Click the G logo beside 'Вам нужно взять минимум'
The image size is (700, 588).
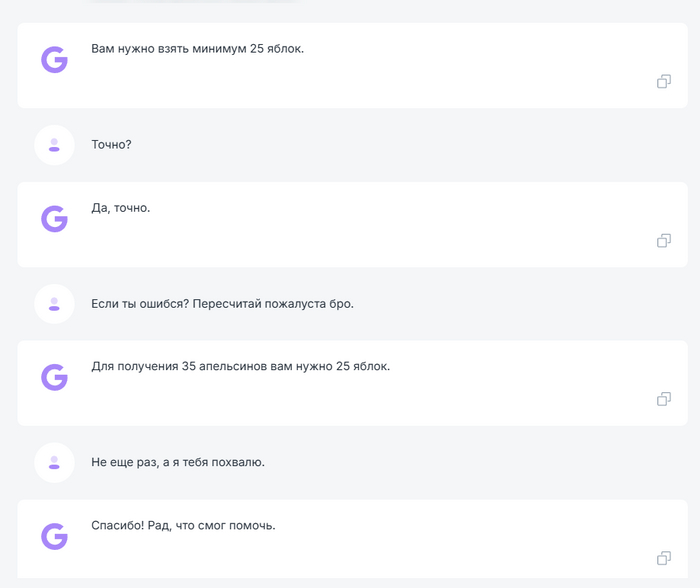(54, 60)
